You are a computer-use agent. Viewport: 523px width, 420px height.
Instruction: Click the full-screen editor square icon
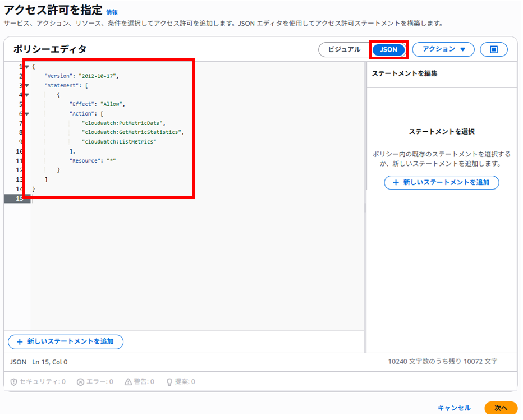[x=493, y=49]
